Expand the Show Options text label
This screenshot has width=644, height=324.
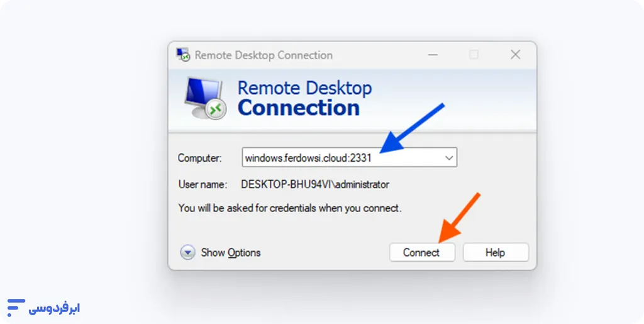click(x=230, y=252)
